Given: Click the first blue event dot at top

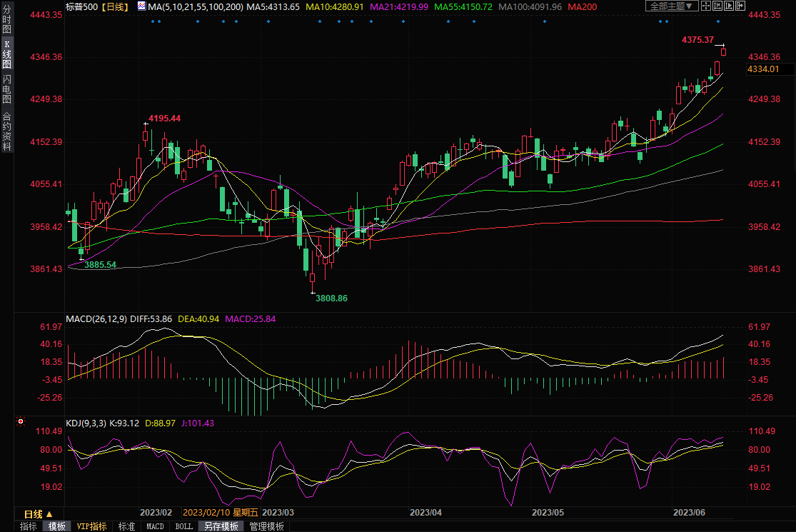Looking at the screenshot, I should pos(153,21).
